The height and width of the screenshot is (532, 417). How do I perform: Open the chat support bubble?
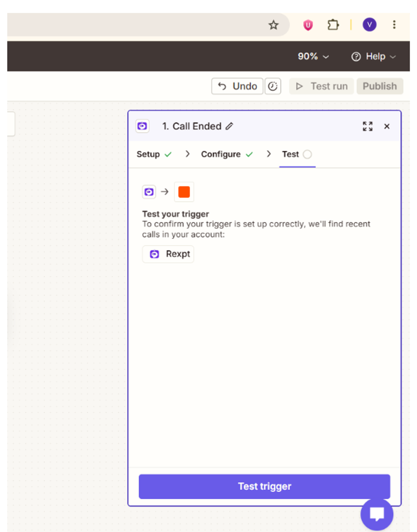pyautogui.click(x=377, y=514)
